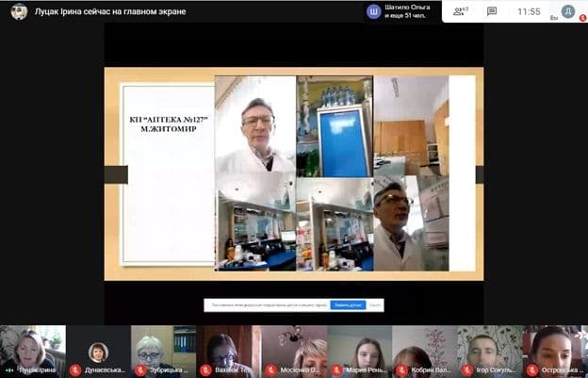Select Зубрицька participant video thumbnail
Image resolution: width=588 pixels, height=378 pixels.
point(164,352)
